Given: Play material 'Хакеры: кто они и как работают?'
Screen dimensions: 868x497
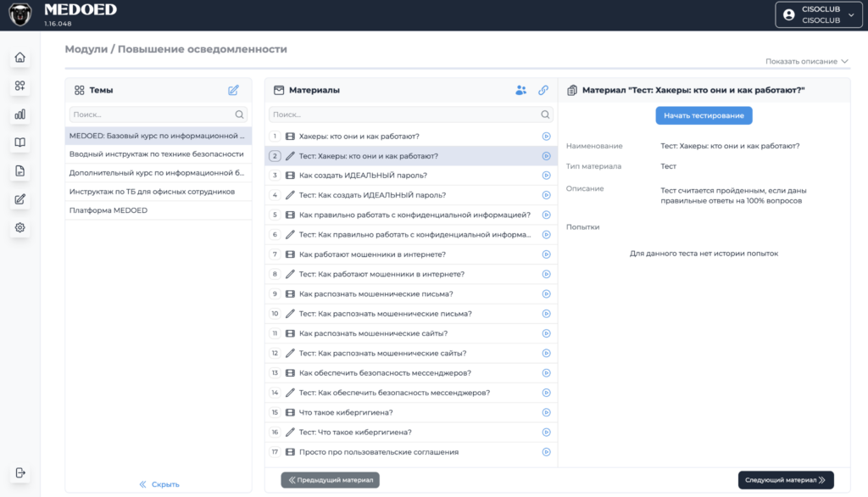Looking at the screenshot, I should click(547, 137).
